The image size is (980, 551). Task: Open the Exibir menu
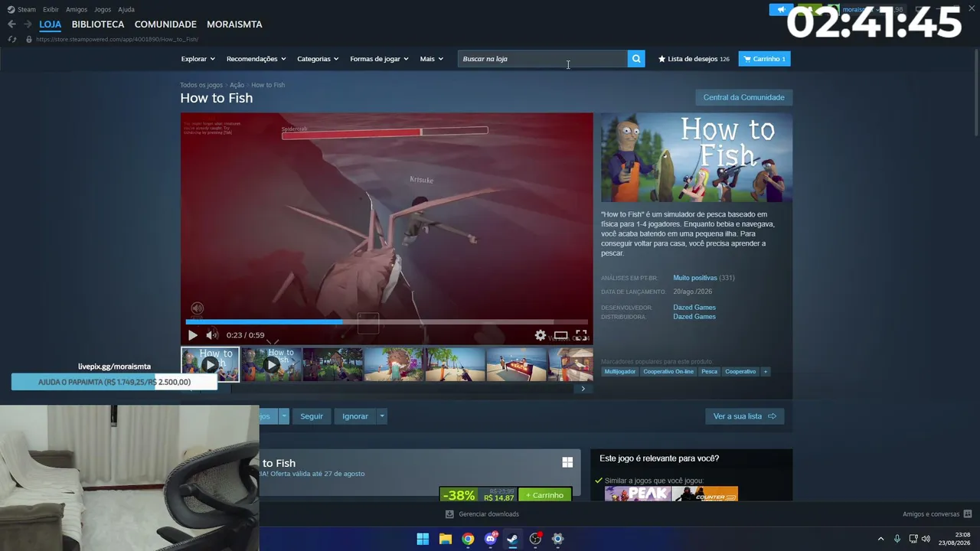(51, 9)
